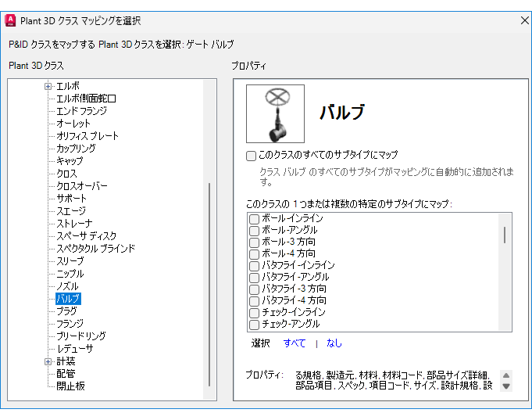The height and width of the screenshot is (420, 532).
Task: Select ストレーナ in the class tree
Action: coord(74,224)
